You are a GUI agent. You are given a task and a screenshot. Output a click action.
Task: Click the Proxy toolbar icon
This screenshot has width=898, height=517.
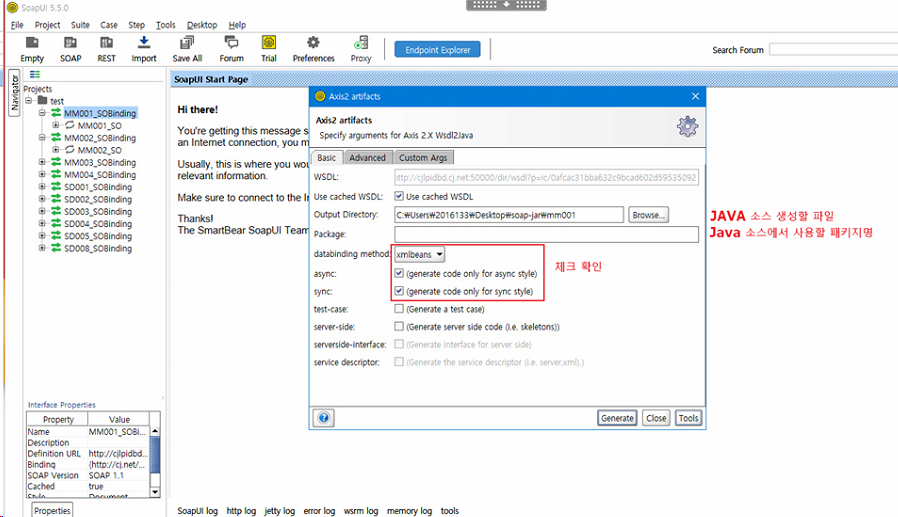(361, 43)
